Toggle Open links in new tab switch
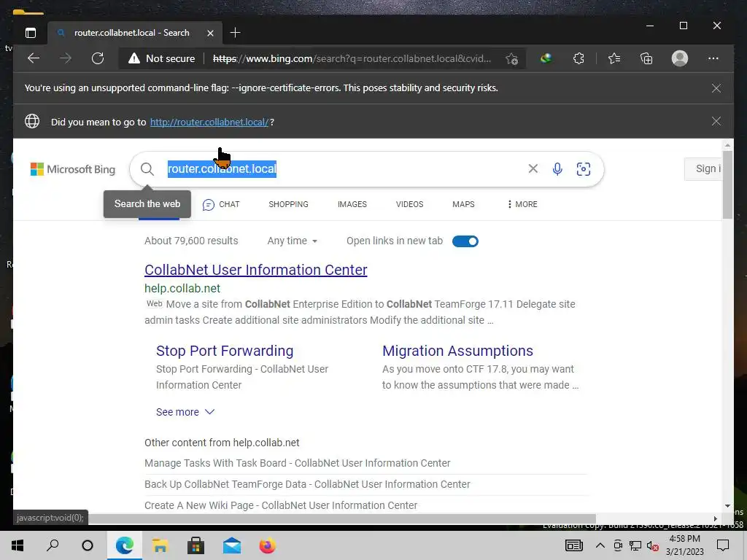The height and width of the screenshot is (560, 747). 465,241
